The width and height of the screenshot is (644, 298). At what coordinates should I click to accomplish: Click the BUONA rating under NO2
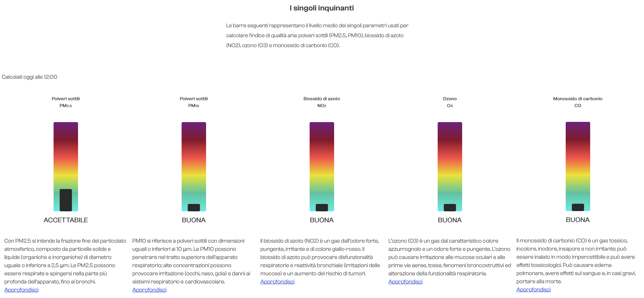click(322, 220)
